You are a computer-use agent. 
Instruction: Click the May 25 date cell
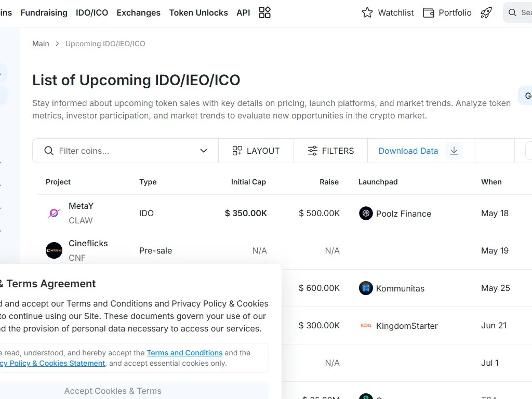click(495, 288)
